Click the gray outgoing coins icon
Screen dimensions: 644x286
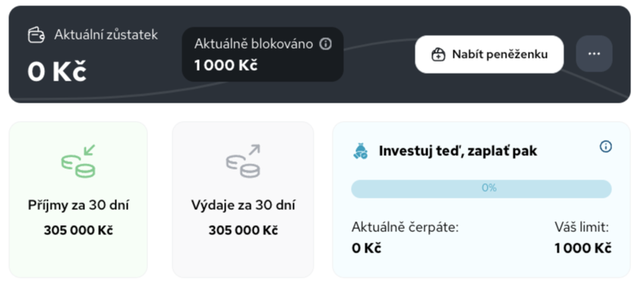243,161
